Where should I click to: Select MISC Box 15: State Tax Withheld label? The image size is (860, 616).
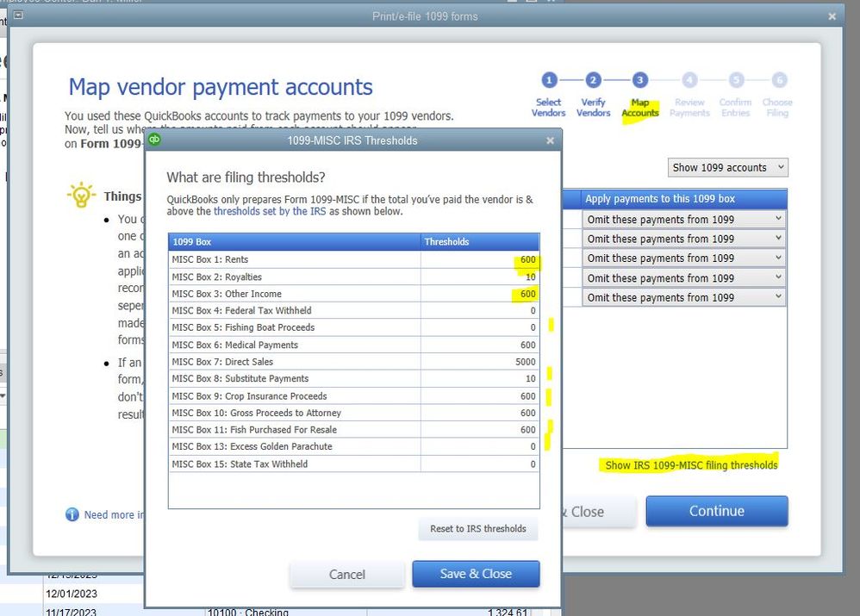[240, 464]
